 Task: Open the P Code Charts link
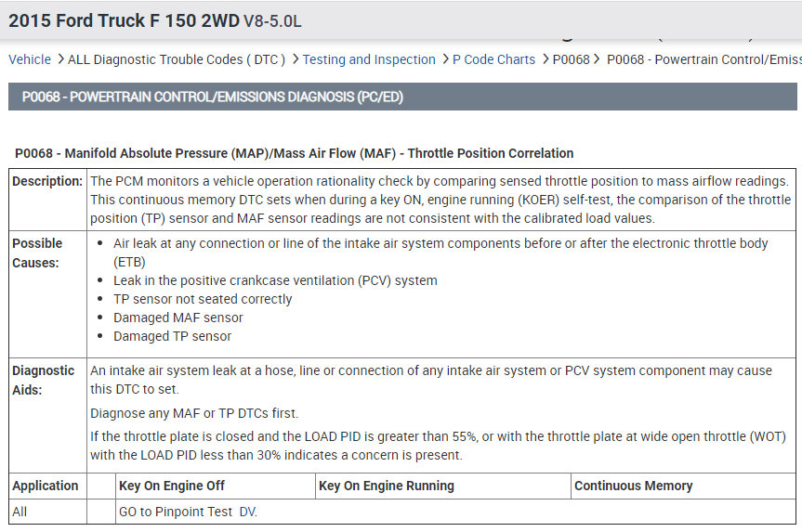coord(493,59)
